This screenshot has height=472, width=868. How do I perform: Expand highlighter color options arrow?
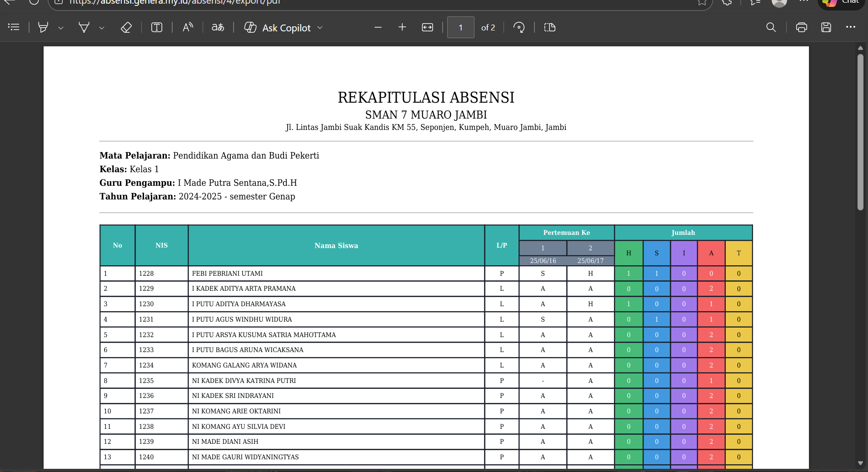tap(61, 28)
